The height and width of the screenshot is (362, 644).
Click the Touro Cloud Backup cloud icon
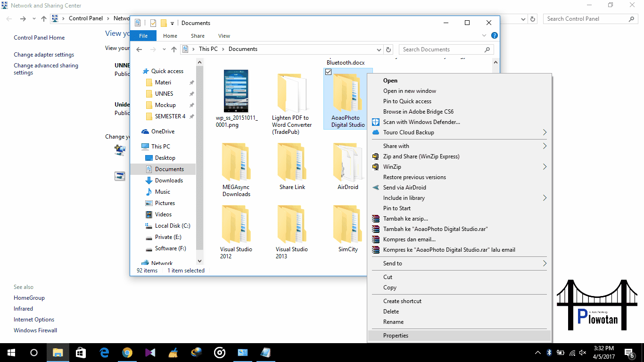click(x=376, y=132)
